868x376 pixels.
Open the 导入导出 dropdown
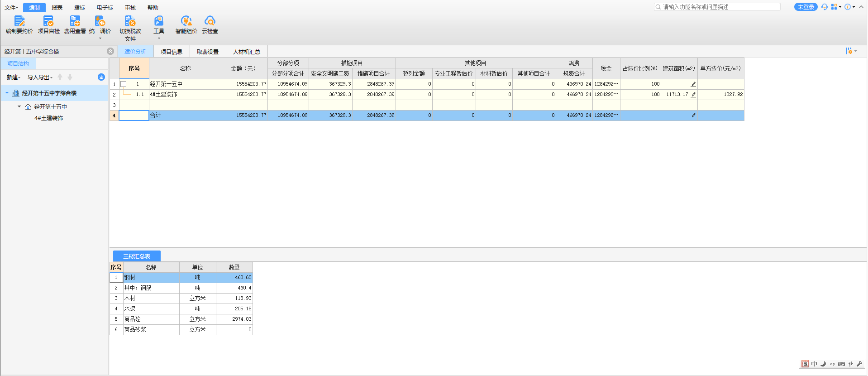[40, 77]
